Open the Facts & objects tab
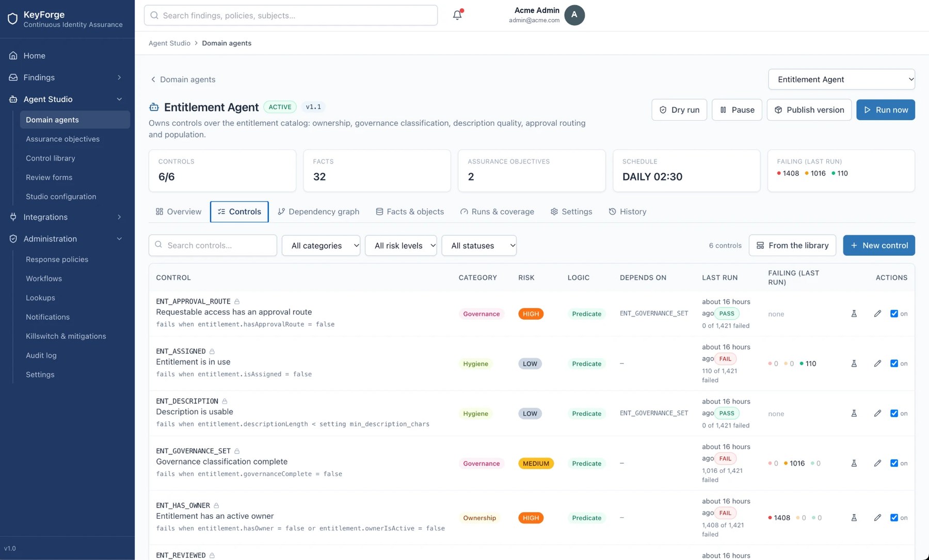 click(410, 211)
